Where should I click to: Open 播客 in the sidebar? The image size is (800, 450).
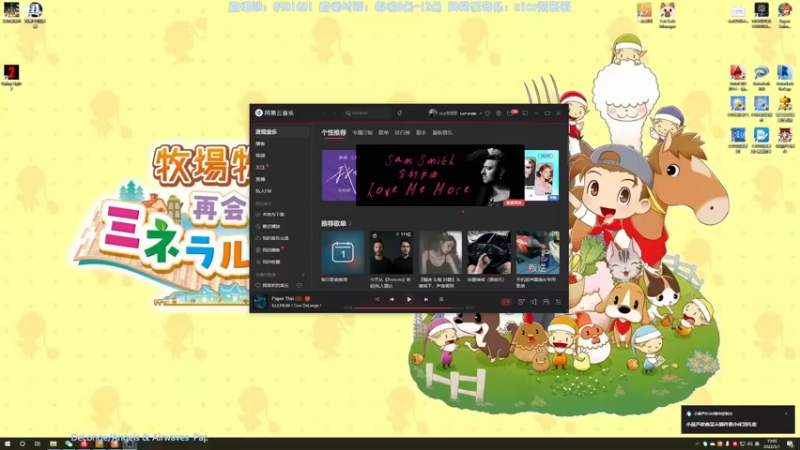[x=260, y=144]
